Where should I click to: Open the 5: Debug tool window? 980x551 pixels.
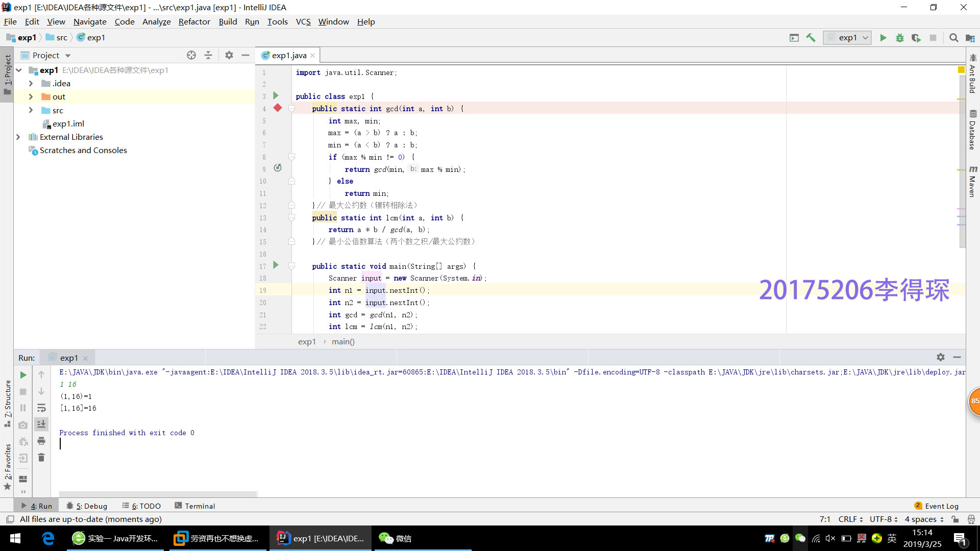[x=87, y=506]
